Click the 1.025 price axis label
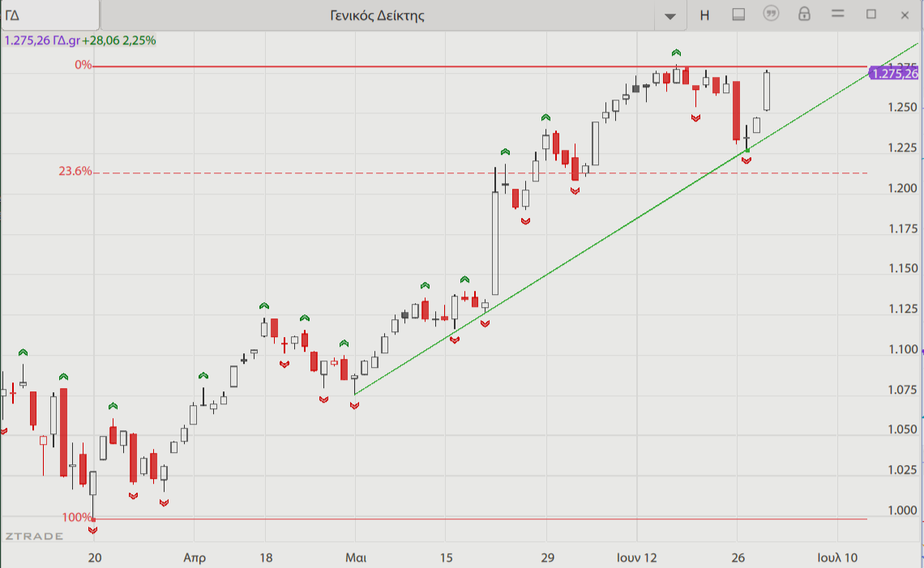 pyautogui.click(x=903, y=470)
